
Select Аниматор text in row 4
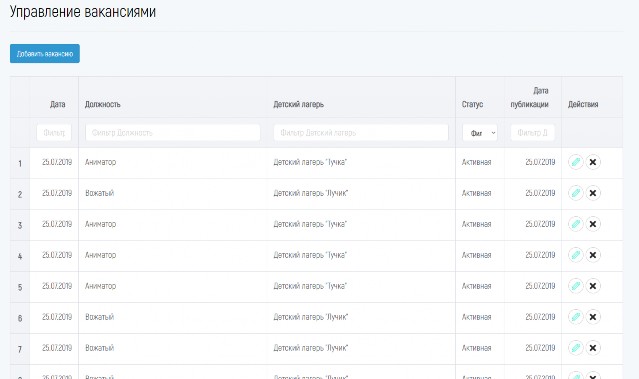click(101, 255)
